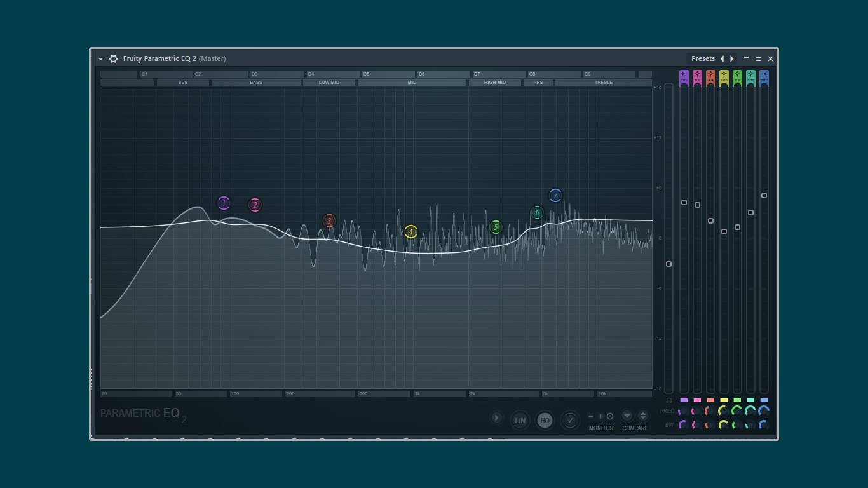Click the main level slider handle
This screenshot has width=868, height=488.
(x=668, y=264)
